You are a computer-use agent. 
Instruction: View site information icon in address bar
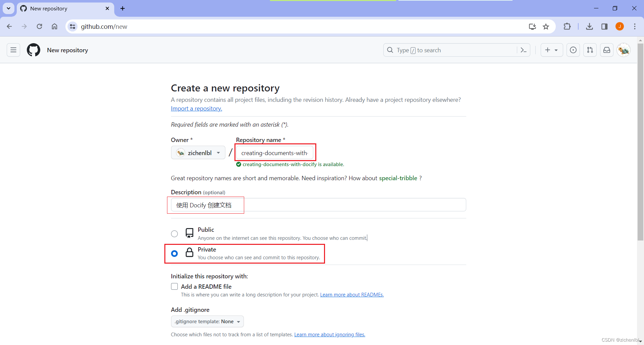click(x=72, y=26)
